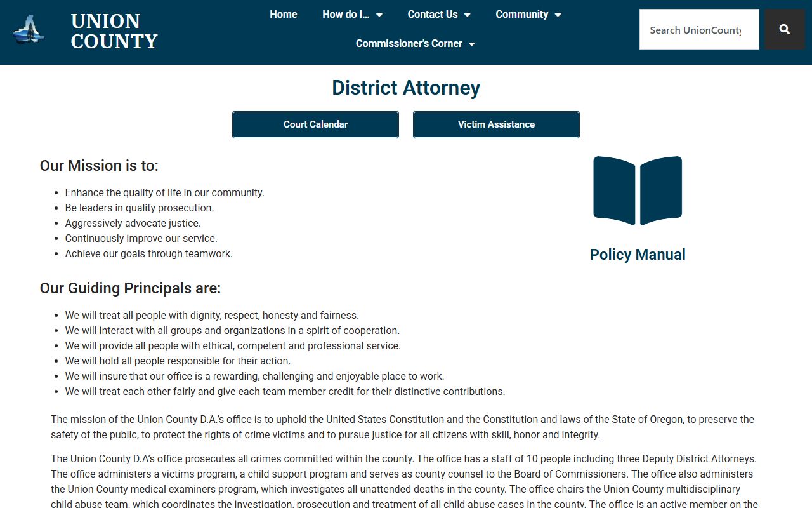Open the Victim Assistance button

(x=496, y=124)
